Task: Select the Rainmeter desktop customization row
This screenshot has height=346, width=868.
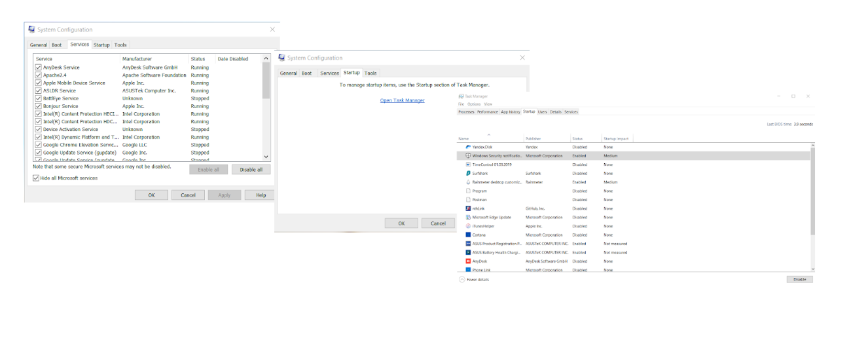Action: (633, 182)
